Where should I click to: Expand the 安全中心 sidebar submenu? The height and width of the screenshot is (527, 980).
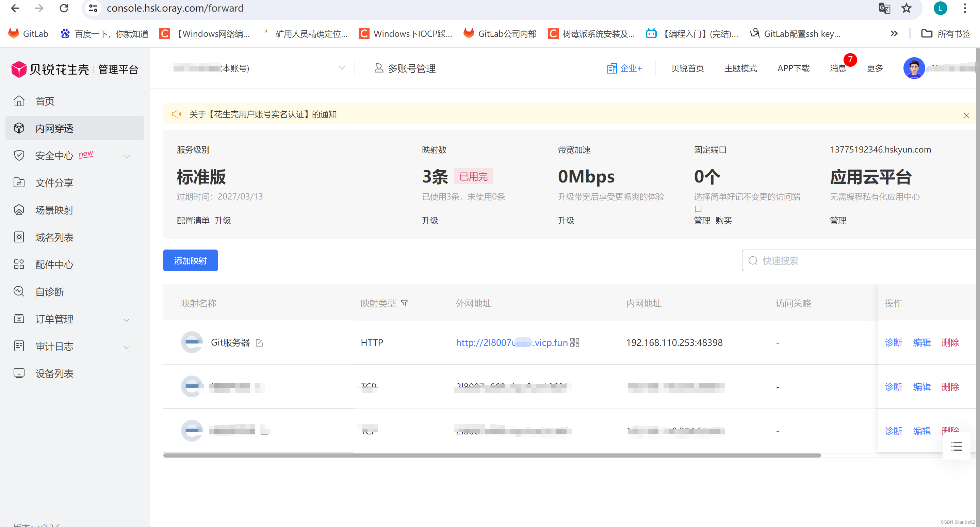tap(127, 156)
